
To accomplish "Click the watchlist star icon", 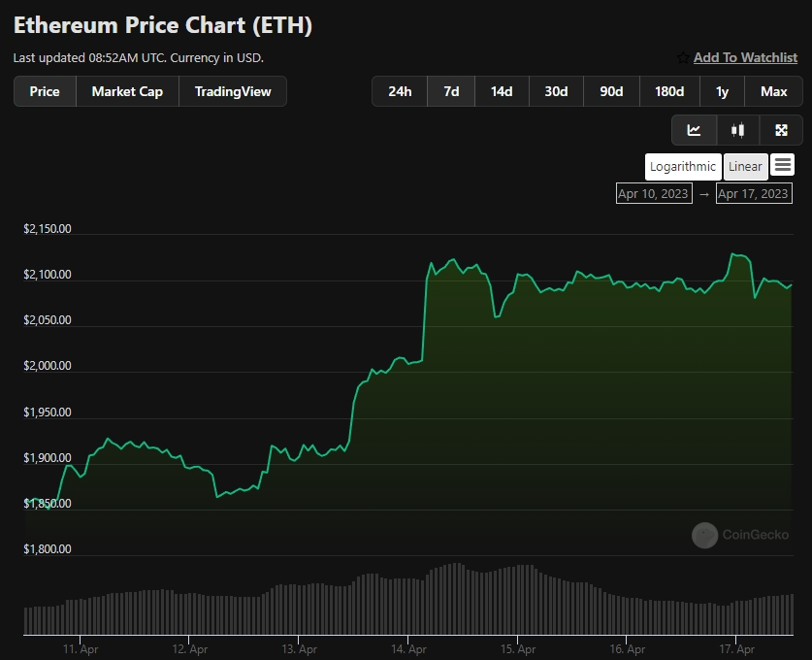I will [683, 58].
